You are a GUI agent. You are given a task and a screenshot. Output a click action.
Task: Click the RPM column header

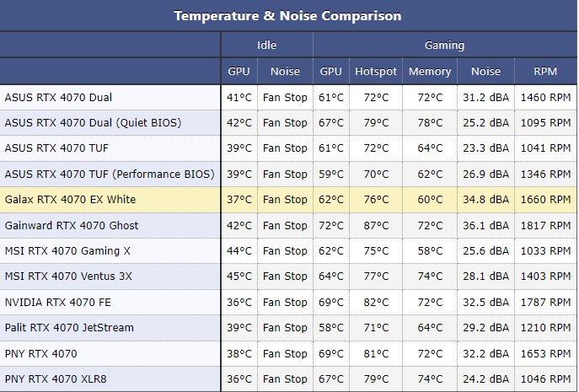click(545, 72)
